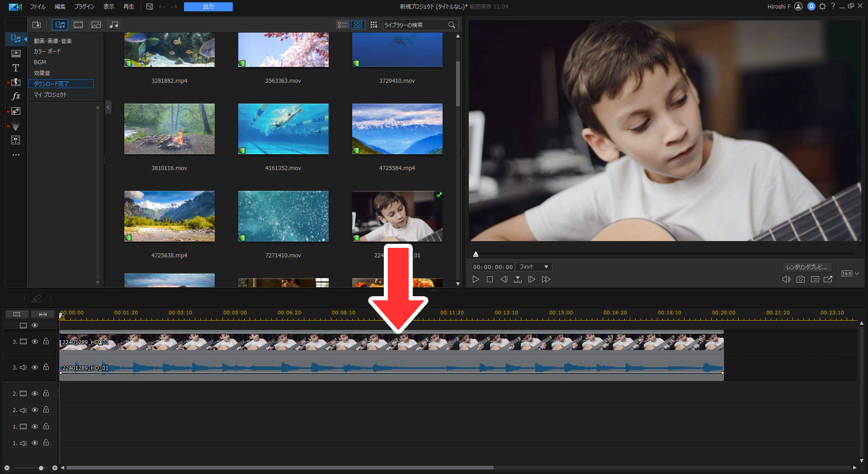
Task: Open the help question mark
Action: point(833,6)
